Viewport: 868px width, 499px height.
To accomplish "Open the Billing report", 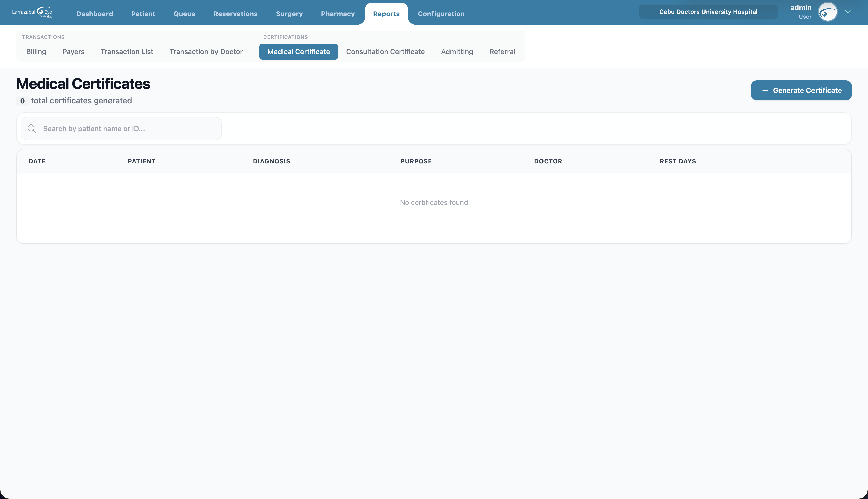I will pos(36,52).
